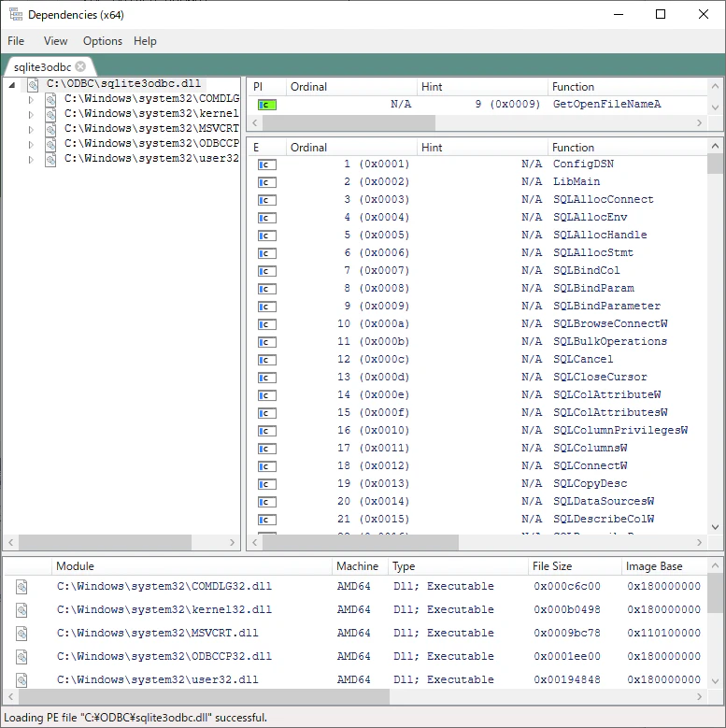The height and width of the screenshot is (728, 726).
Task: Click the kernel module icon in tree
Action: tap(50, 114)
